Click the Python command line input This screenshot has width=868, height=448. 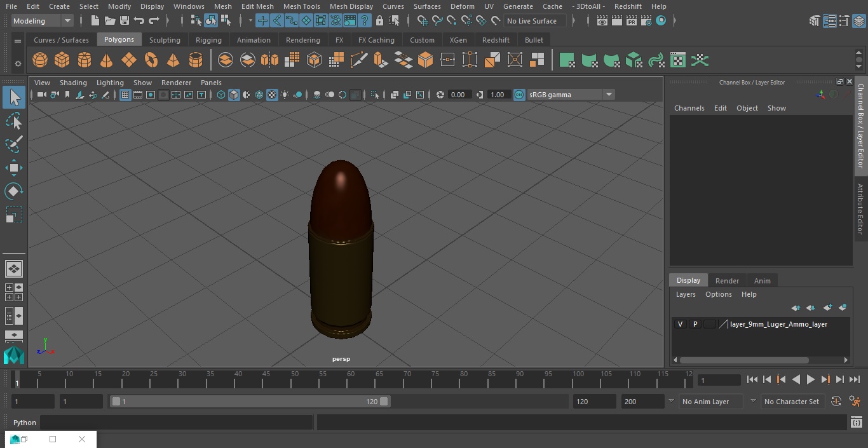pyautogui.click(x=177, y=423)
